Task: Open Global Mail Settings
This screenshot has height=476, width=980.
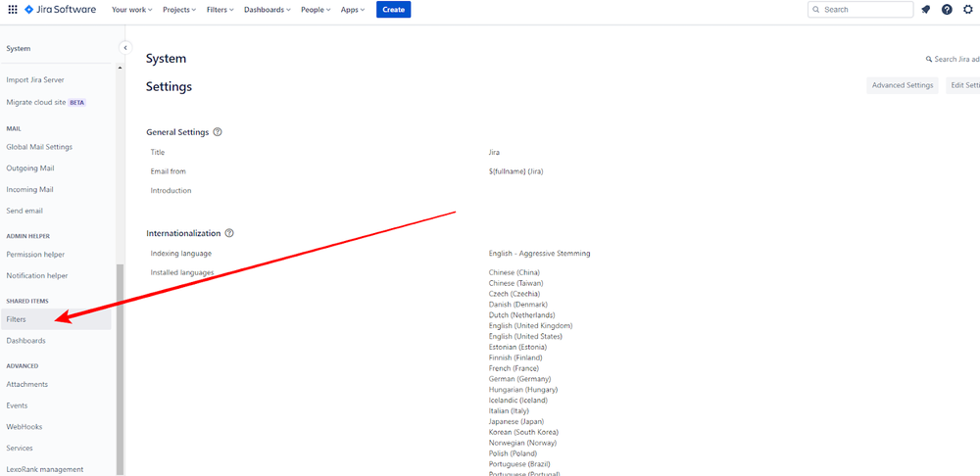Action: click(x=39, y=147)
